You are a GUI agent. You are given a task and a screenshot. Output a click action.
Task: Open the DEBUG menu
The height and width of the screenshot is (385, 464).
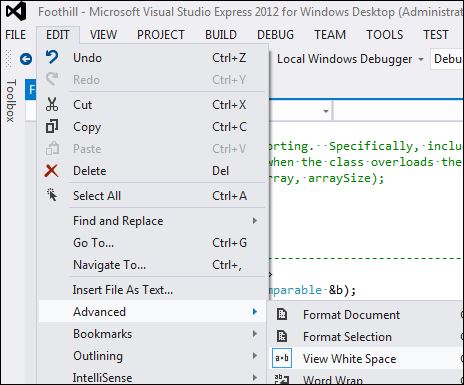click(275, 35)
